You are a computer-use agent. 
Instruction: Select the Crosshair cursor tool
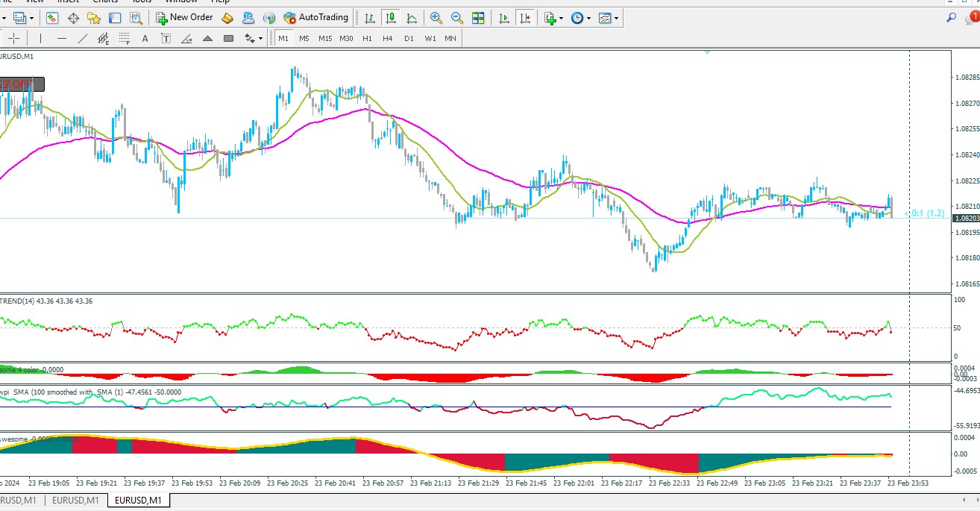(x=14, y=39)
